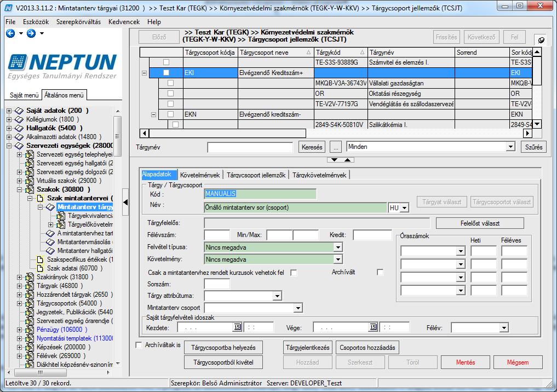557x392 pixels.
Task: Open calendar picker for Kezdete date
Action: coord(237,327)
